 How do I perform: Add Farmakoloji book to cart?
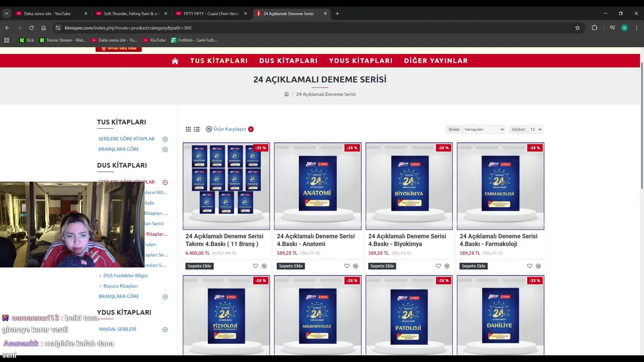[473, 266]
